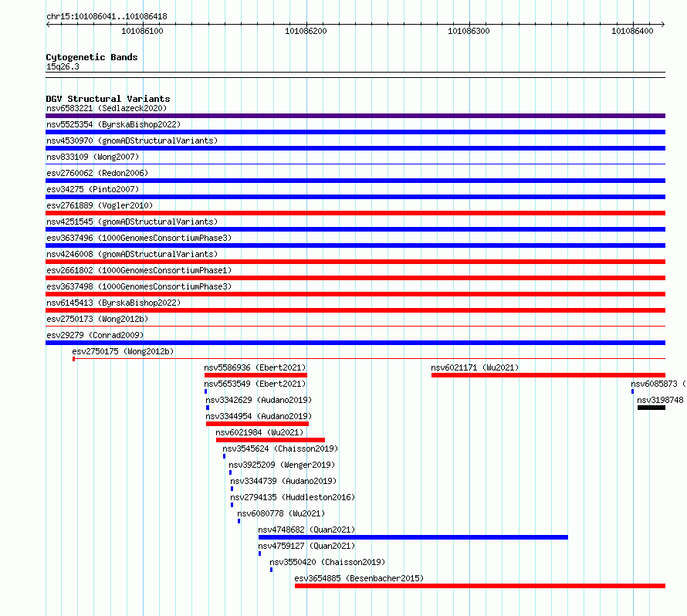Image resolution: width=687 pixels, height=616 pixels.
Task: Open the nsv833109 (Wong2007) entry
Action: tap(93, 157)
